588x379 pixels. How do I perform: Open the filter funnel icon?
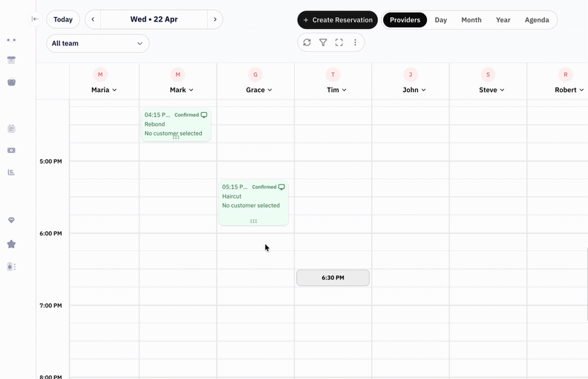click(x=323, y=42)
